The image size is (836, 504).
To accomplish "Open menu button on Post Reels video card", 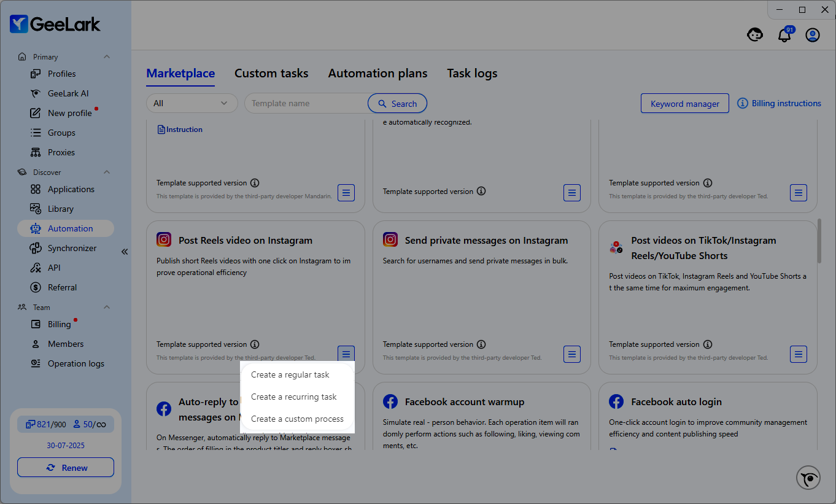I will (346, 354).
